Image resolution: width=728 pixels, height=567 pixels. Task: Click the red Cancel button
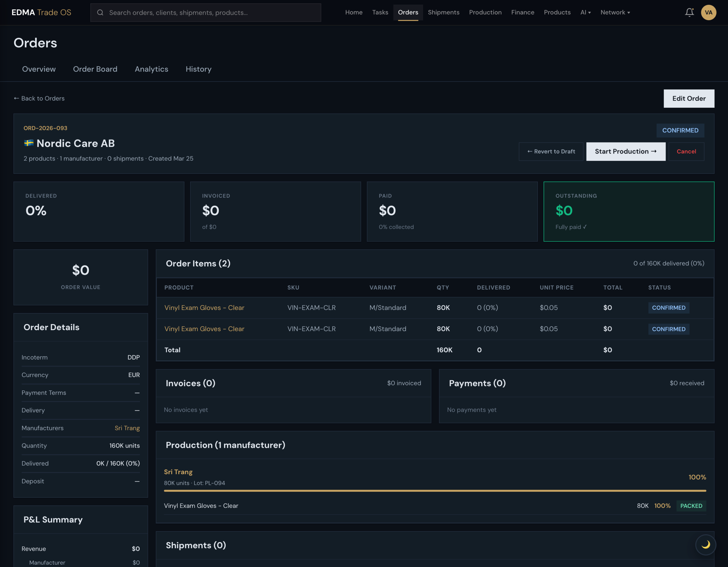(686, 151)
